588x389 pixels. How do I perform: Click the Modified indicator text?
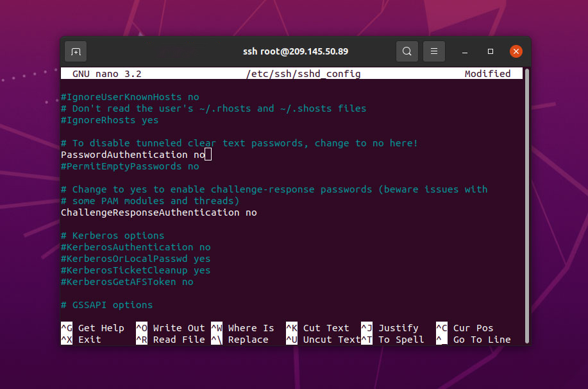point(488,73)
